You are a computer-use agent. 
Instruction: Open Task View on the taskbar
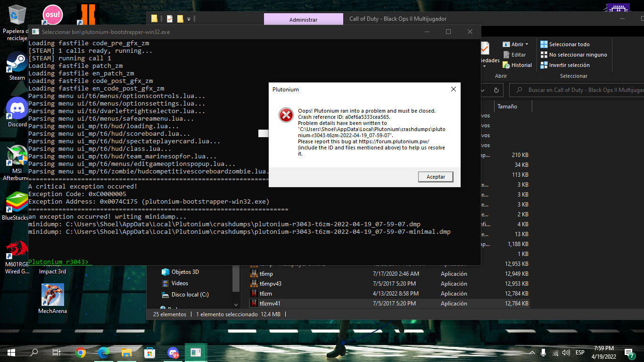57,352
